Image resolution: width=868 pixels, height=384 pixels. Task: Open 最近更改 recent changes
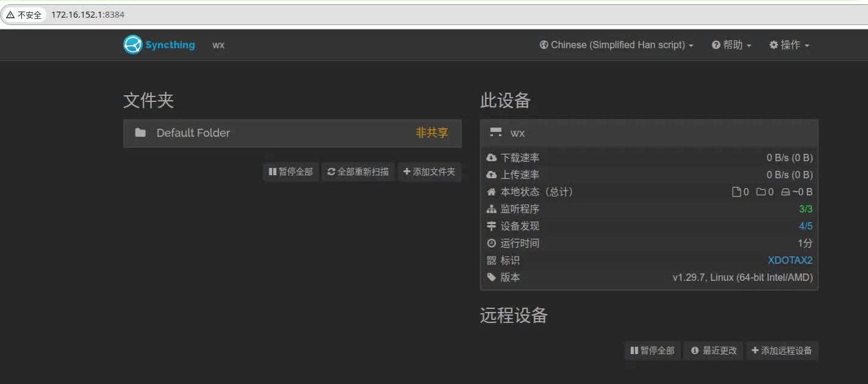[714, 350]
